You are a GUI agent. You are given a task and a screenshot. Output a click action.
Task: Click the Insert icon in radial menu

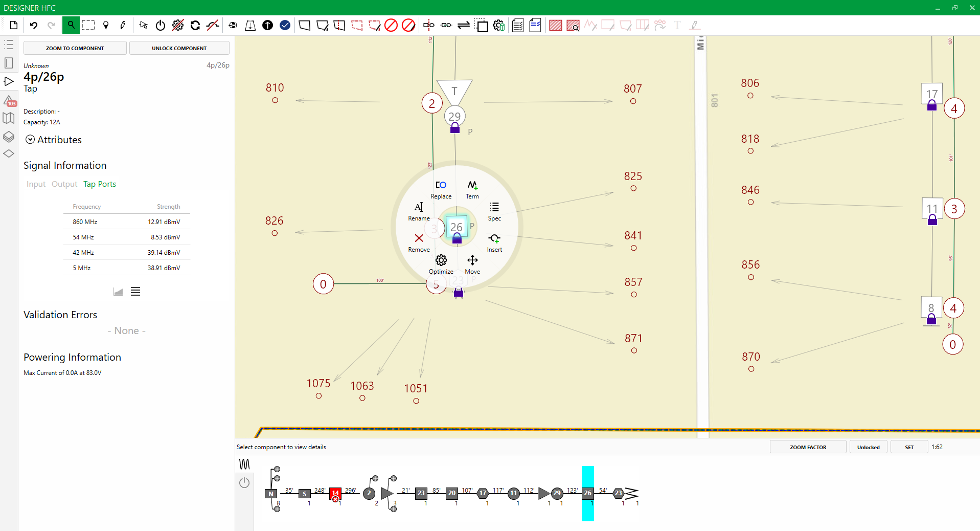click(494, 242)
